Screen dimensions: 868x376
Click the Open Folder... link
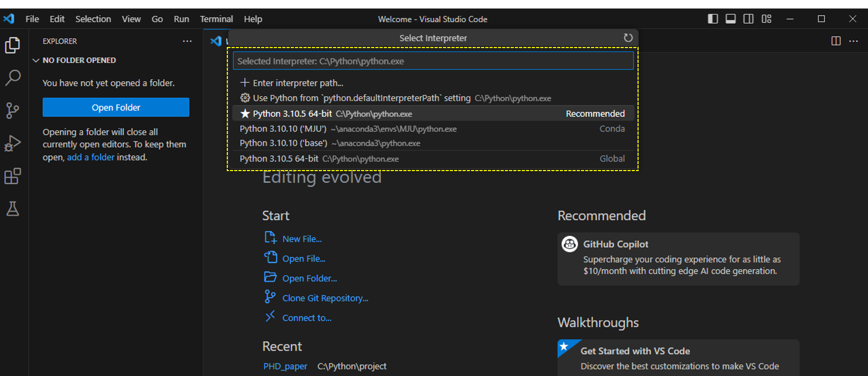(x=310, y=278)
